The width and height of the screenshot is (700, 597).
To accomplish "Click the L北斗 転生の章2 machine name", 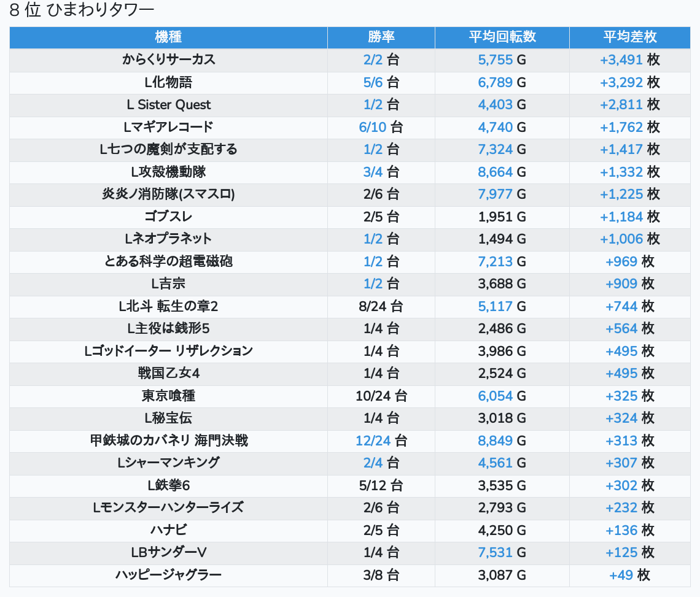I will coord(168,306).
